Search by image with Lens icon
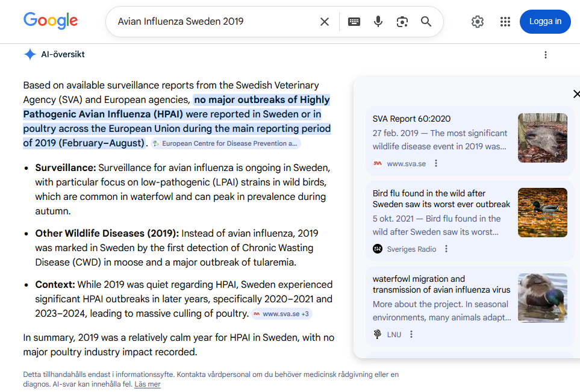Image resolution: width=580 pixels, height=392 pixels. [x=402, y=22]
